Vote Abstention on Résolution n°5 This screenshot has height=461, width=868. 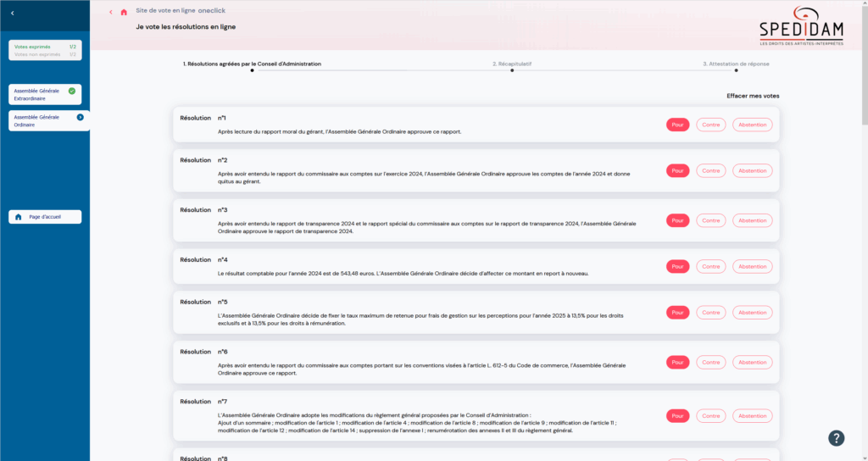click(x=753, y=312)
